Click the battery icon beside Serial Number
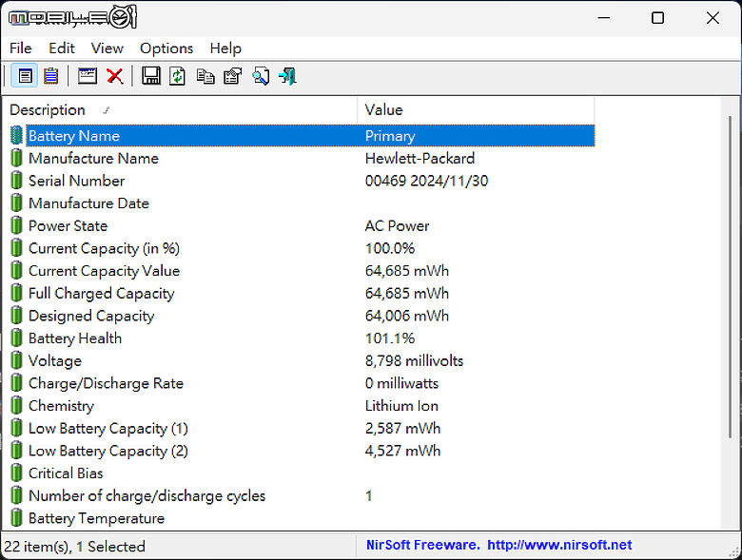 coord(16,181)
